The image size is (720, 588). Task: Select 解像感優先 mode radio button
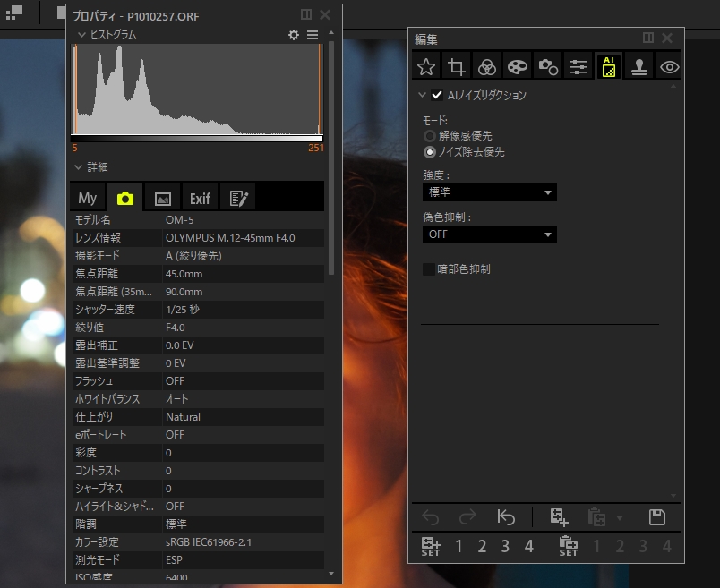coord(429,136)
